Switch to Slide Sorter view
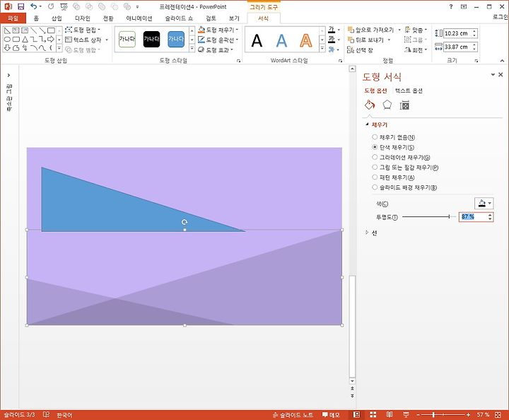The width and height of the screenshot is (509, 420). coord(373,414)
